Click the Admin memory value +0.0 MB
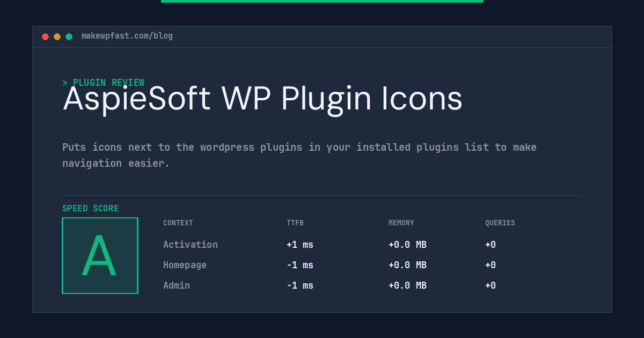The width and height of the screenshot is (644, 338). [407, 285]
